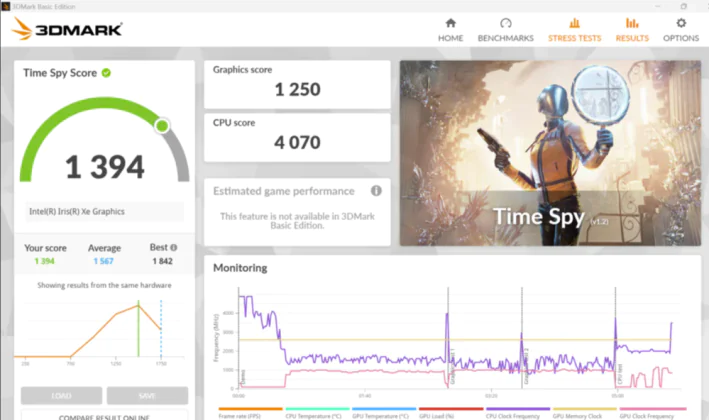The height and width of the screenshot is (420, 709).
Task: Click the CPU test marker line in Monitoring graph
Action: coord(615,338)
